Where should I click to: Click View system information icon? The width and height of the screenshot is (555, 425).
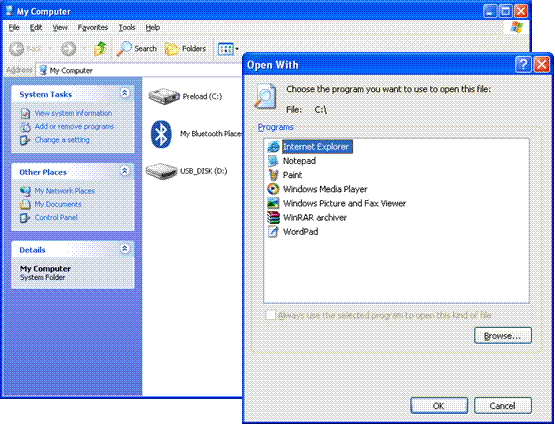(x=25, y=113)
